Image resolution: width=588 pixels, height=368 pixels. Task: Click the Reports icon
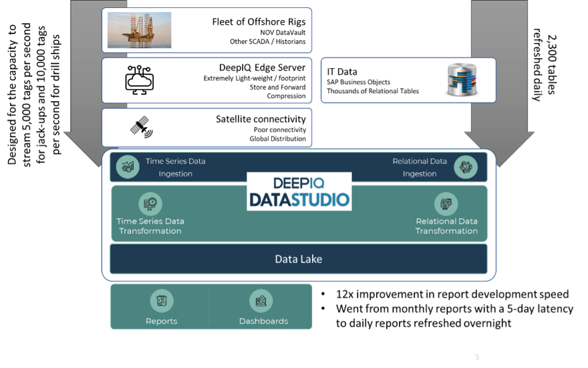pos(162,301)
